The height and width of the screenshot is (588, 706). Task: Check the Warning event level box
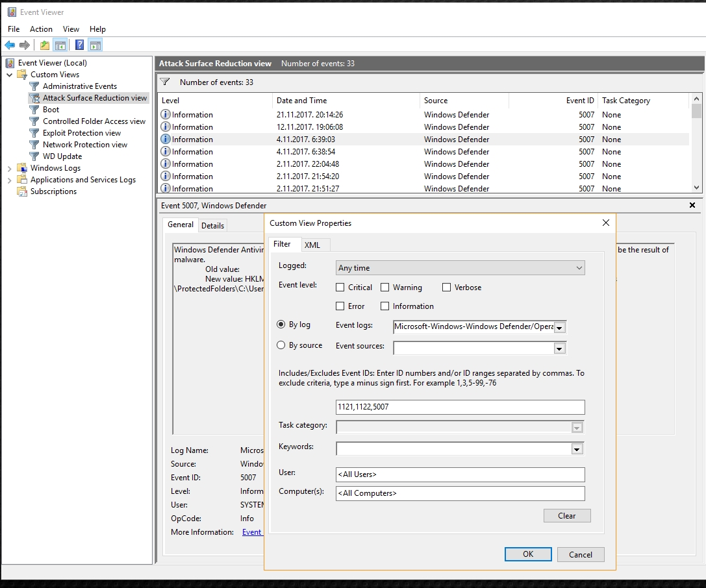(385, 288)
